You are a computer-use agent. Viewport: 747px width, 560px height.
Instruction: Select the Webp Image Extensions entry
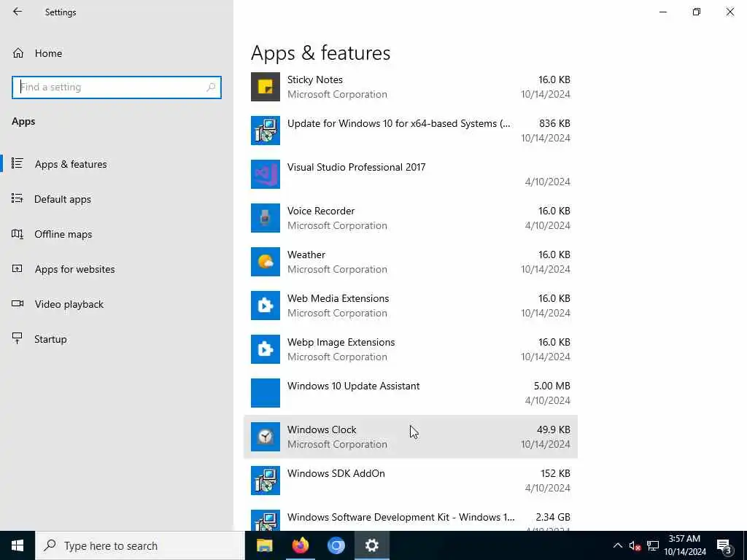pyautogui.click(x=341, y=343)
